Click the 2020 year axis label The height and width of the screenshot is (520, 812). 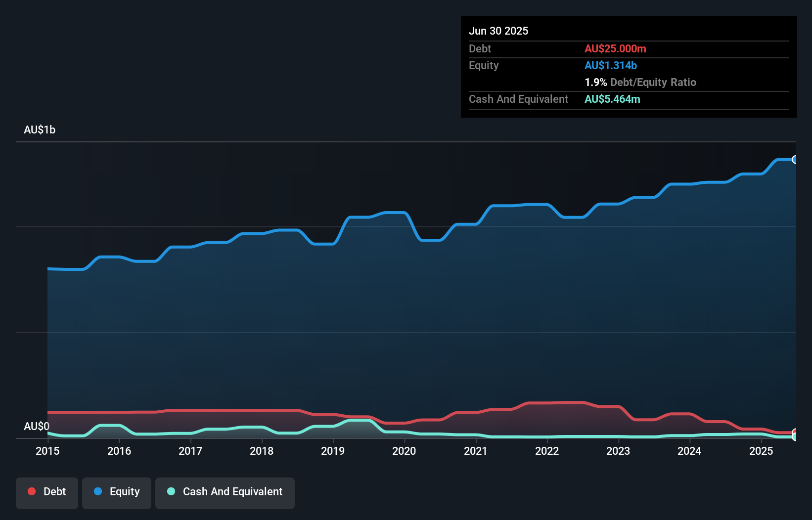point(404,451)
